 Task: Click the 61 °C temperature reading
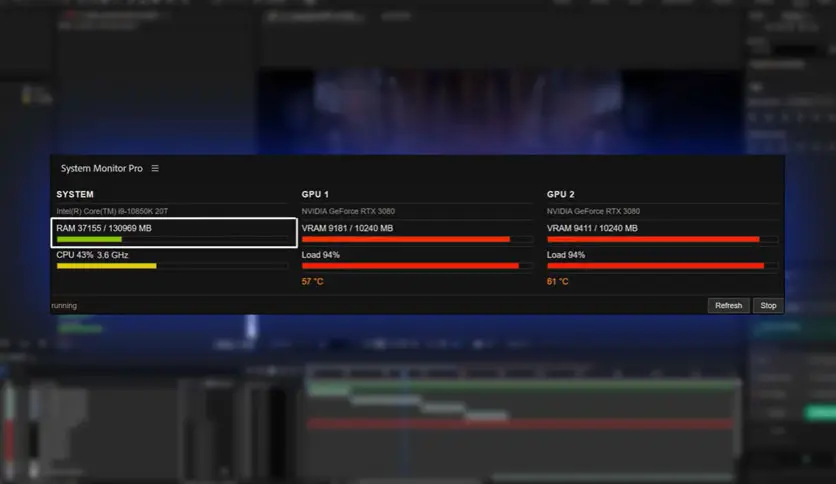pyautogui.click(x=558, y=281)
